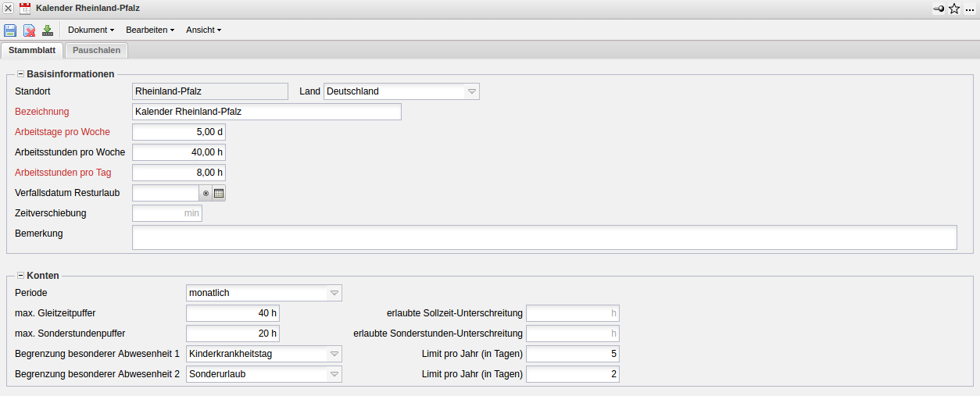Viewport: 980px width, 396px height.
Task: Pin the window using the pushpin icon
Action: coord(938,9)
